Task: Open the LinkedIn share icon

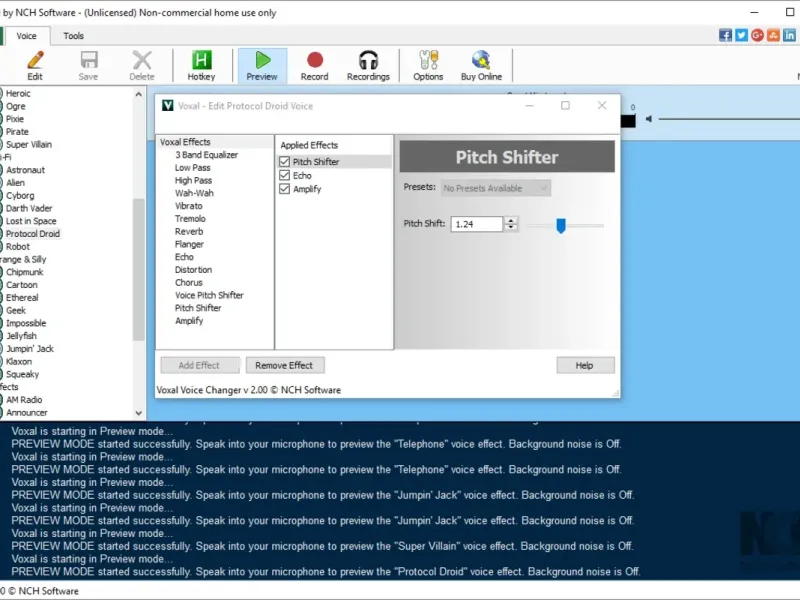Action: [x=789, y=35]
